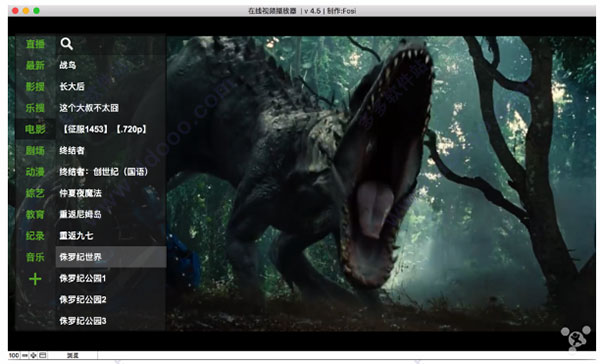600x364 pixels.
Task: Click the four-arrow move icon in status bar
Action: click(34, 356)
